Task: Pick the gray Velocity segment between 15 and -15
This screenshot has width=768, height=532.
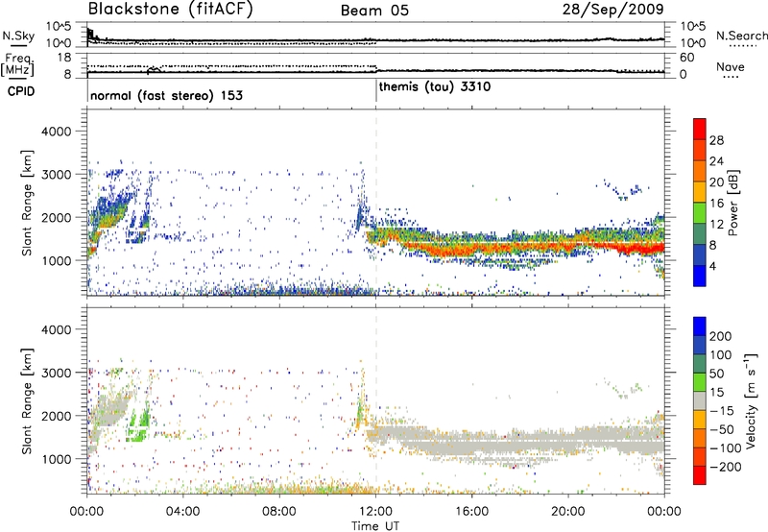Action: (x=700, y=401)
